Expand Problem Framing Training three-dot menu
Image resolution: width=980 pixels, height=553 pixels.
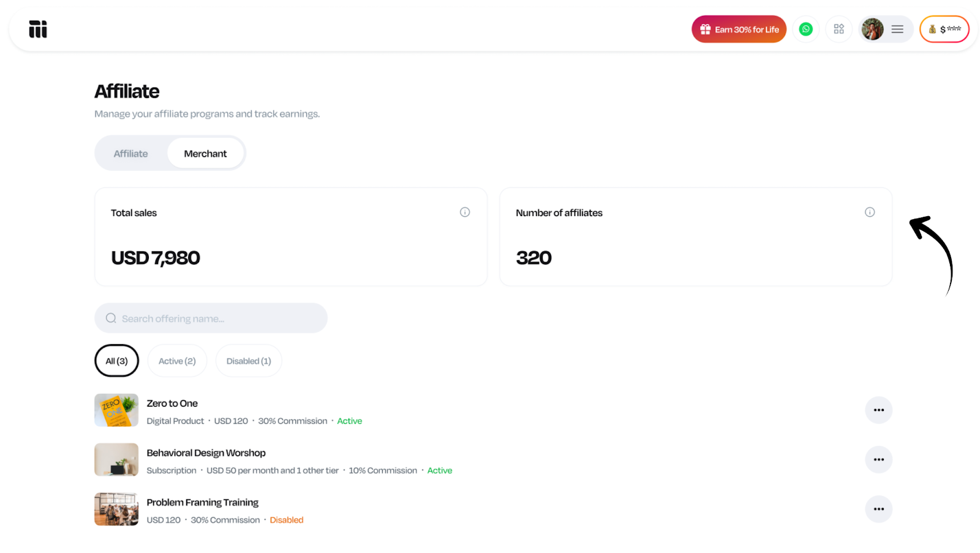click(x=878, y=509)
